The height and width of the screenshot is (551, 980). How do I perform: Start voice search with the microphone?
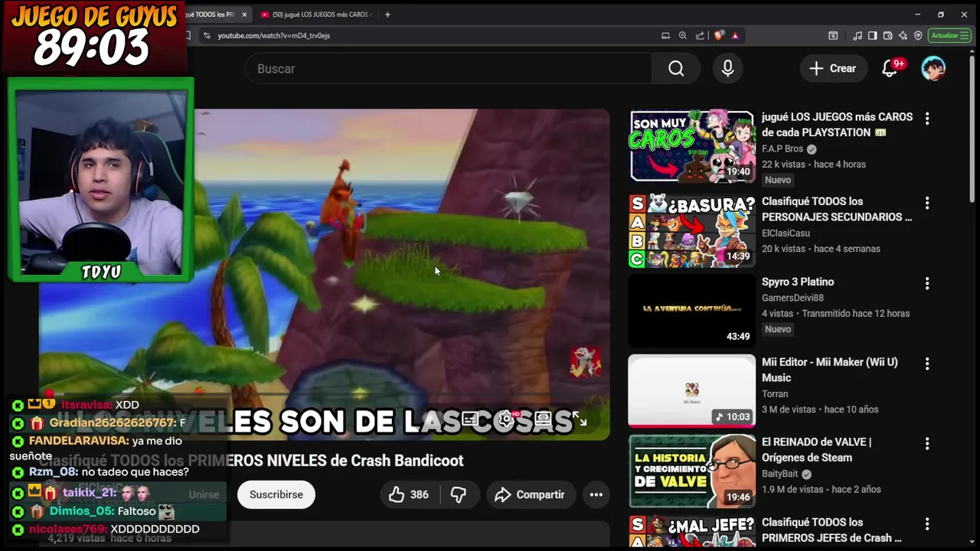point(727,69)
